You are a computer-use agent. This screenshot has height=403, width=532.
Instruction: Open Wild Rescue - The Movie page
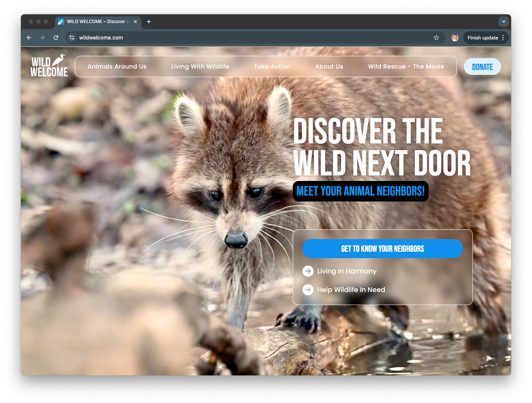coord(406,67)
